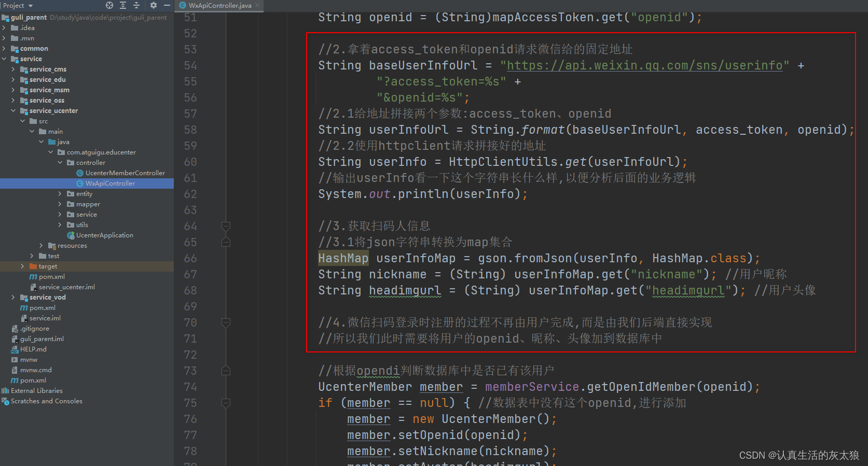Expand the .mvn folder
The width and height of the screenshot is (868, 466).
click(4, 38)
